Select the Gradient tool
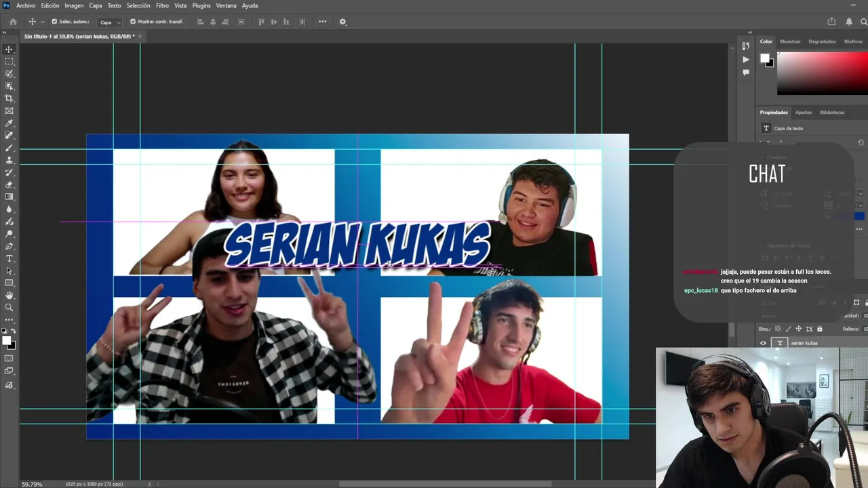The width and height of the screenshot is (868, 488). click(9, 197)
